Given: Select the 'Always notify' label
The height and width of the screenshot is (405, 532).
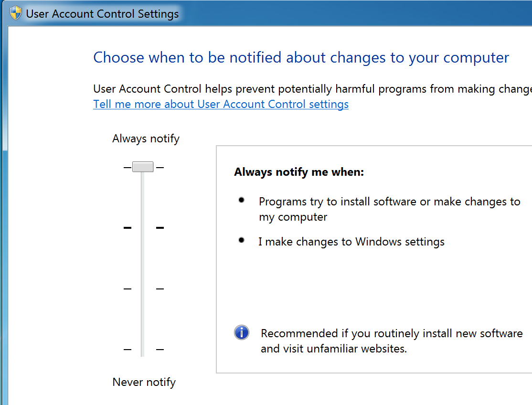Looking at the screenshot, I should pos(146,139).
